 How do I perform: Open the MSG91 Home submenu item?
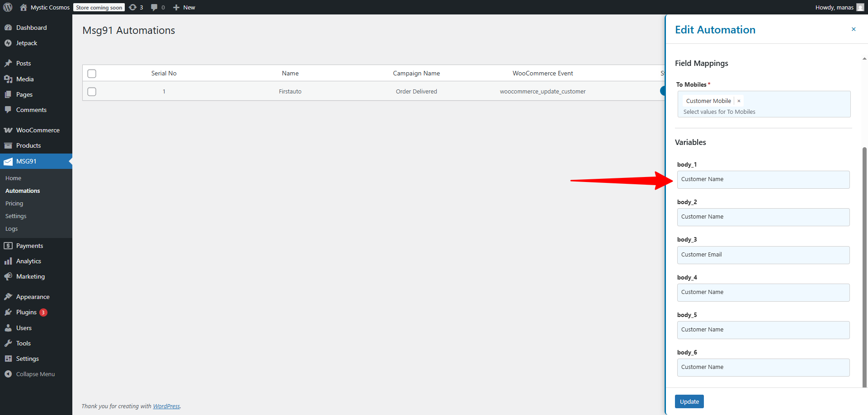tap(13, 178)
